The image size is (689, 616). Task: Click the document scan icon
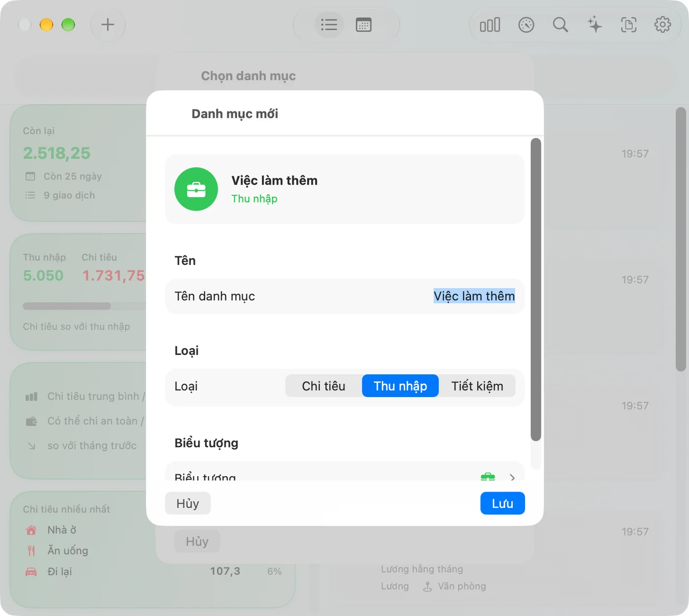coord(628,25)
